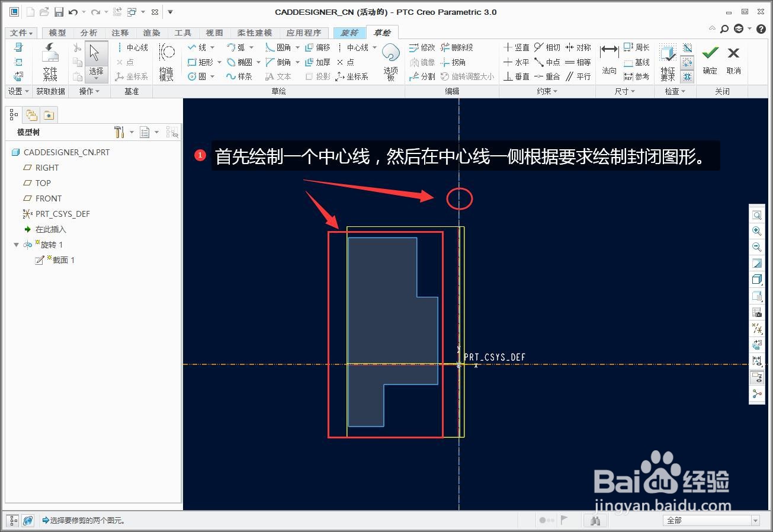Select the 圆角 (fillet) tool
The image size is (773, 532).
click(x=278, y=47)
